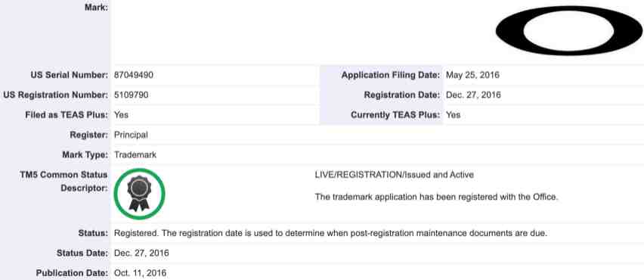
Task: Click the Status Date label
Action: [82, 254]
